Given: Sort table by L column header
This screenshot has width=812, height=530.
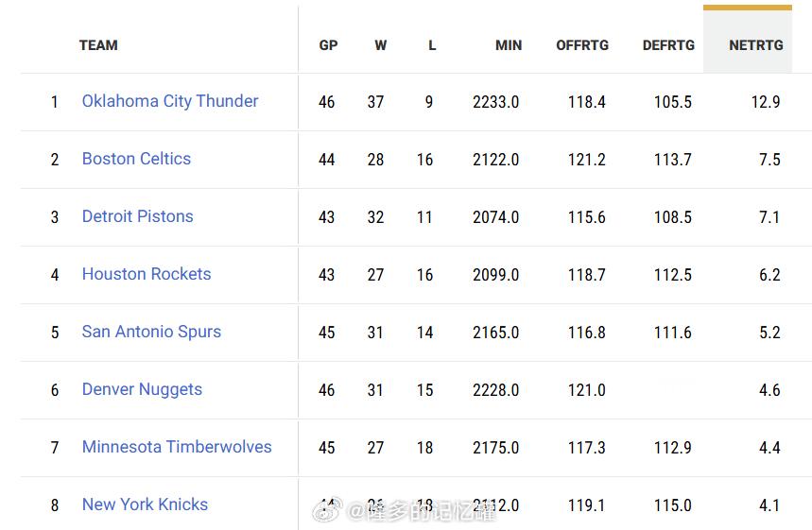Looking at the screenshot, I should (x=432, y=44).
